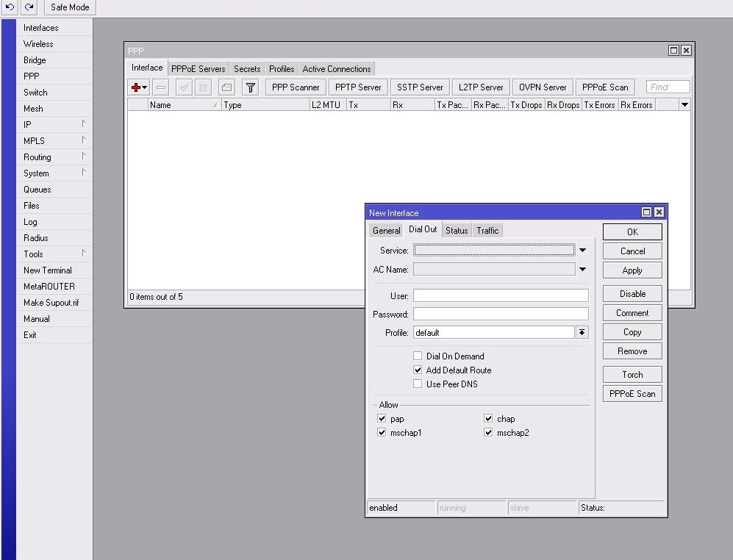This screenshot has height=560, width=733.
Task: Click the L2TP Server button
Action: 481,87
